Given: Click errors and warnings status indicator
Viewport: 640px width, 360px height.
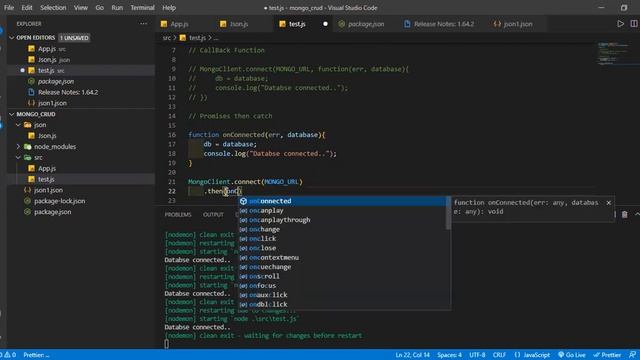Looking at the screenshot, I should pos(8,355).
